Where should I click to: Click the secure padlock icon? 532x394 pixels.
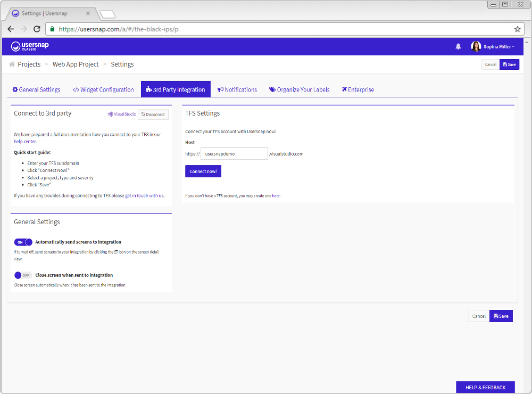click(x=52, y=29)
